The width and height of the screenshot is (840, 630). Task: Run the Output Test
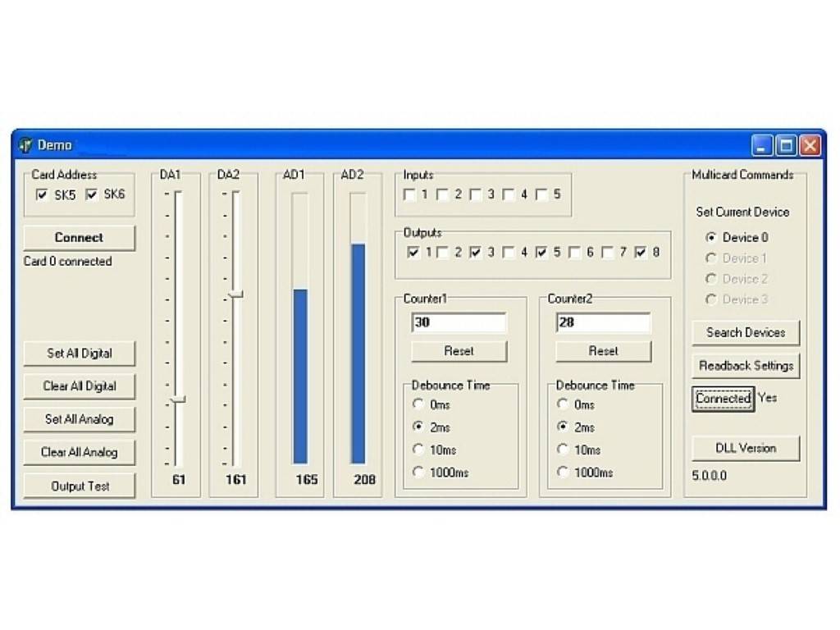tap(79, 486)
